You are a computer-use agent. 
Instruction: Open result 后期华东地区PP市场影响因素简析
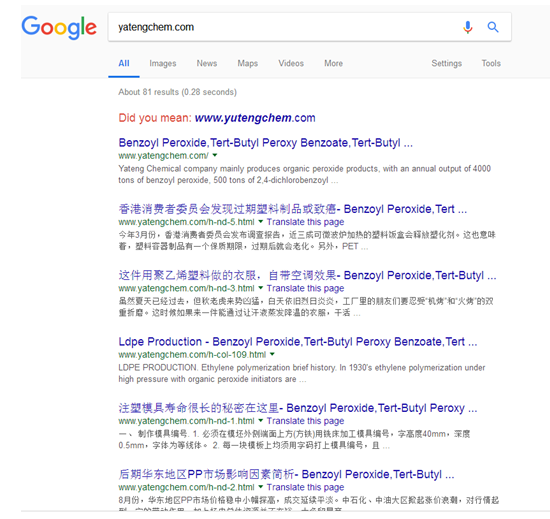286,474
